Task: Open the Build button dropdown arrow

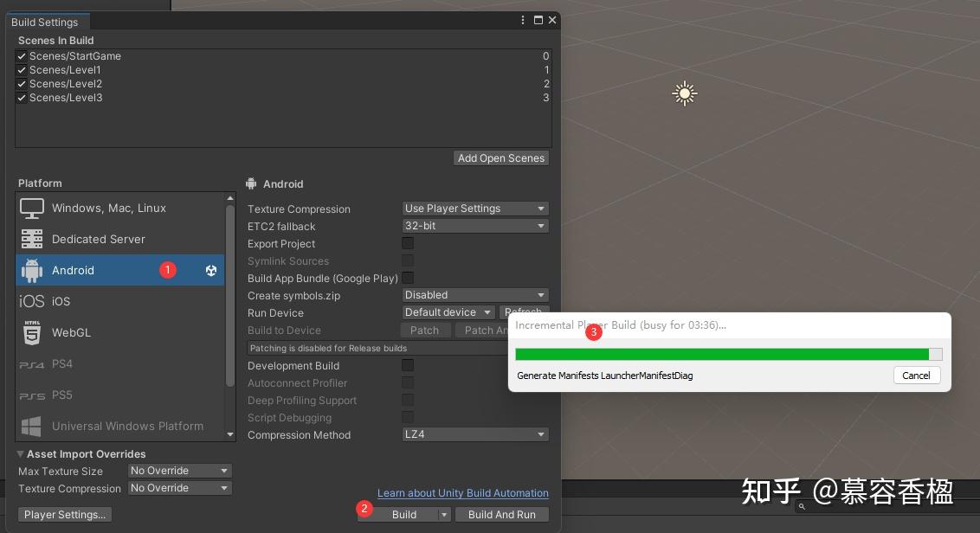Action: [444, 515]
